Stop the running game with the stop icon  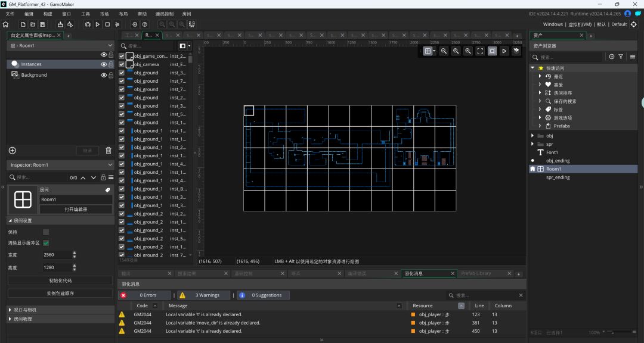[x=107, y=24]
